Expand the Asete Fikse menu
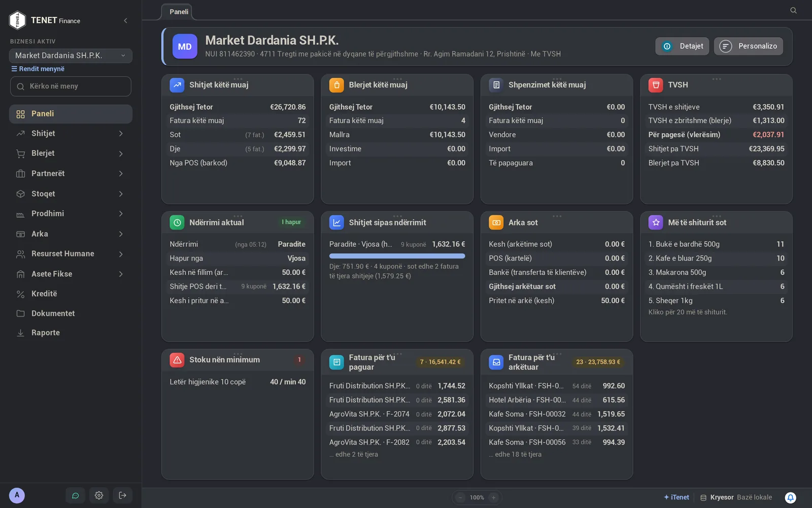Viewport: 812px width, 508px height. coord(71,274)
